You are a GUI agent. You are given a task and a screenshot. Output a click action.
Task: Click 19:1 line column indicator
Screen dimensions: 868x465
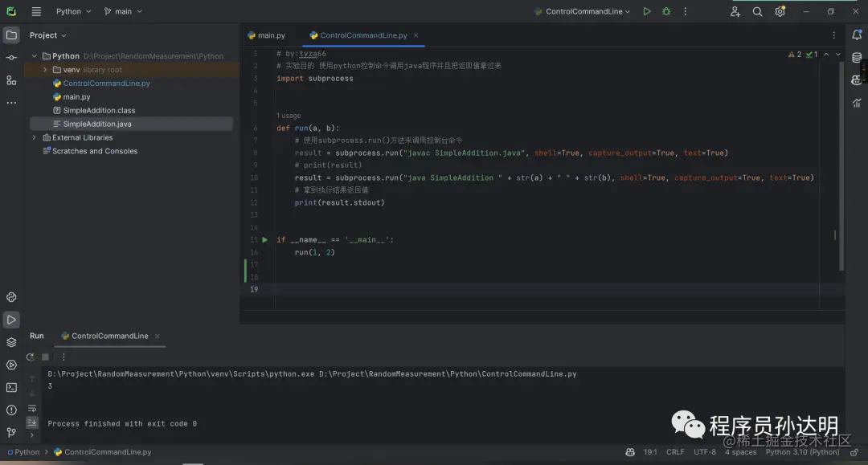650,452
